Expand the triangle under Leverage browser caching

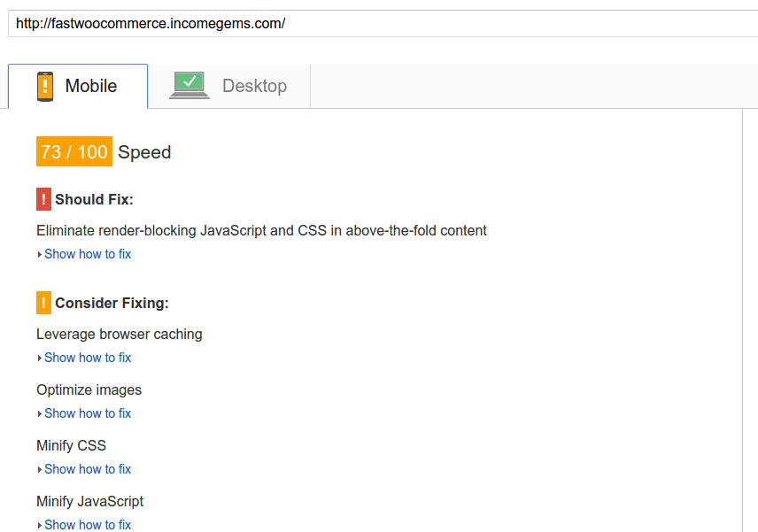click(x=40, y=358)
